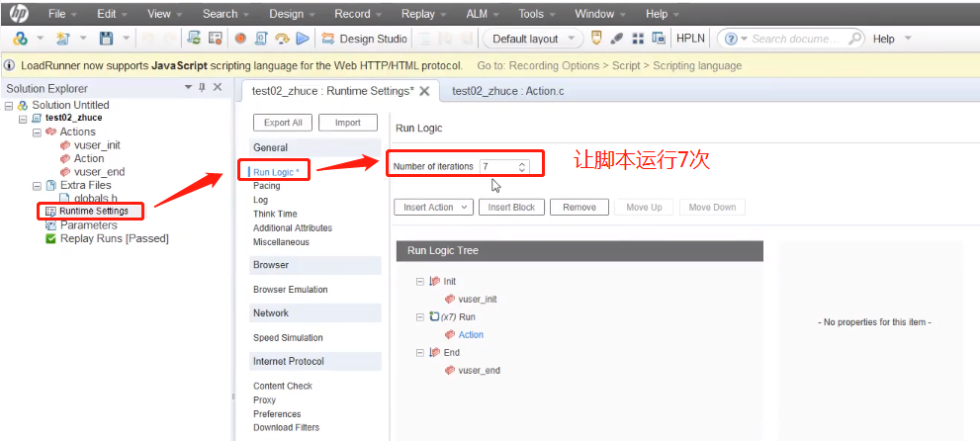Click the info icon in yellow notification bar
This screenshot has width=980, height=441.
click(11, 65)
